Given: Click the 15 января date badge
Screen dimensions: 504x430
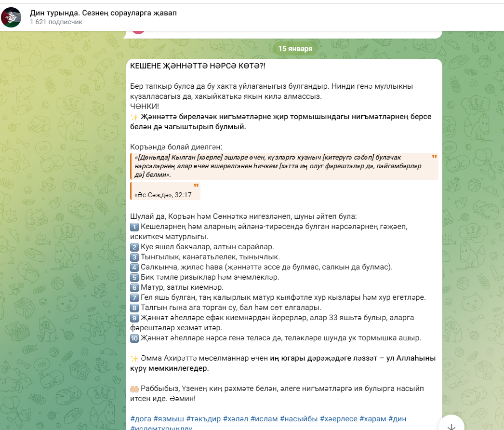Looking at the screenshot, I should coord(295,49).
